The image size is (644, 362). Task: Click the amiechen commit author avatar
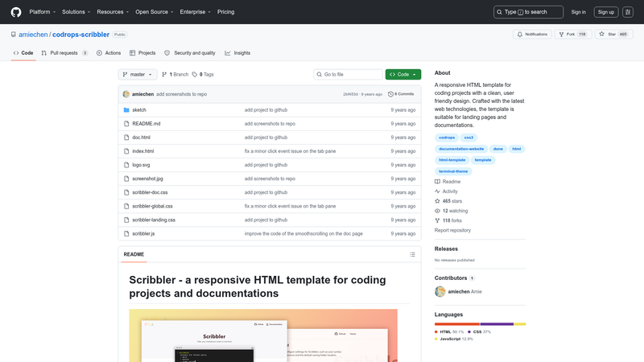coord(126,94)
